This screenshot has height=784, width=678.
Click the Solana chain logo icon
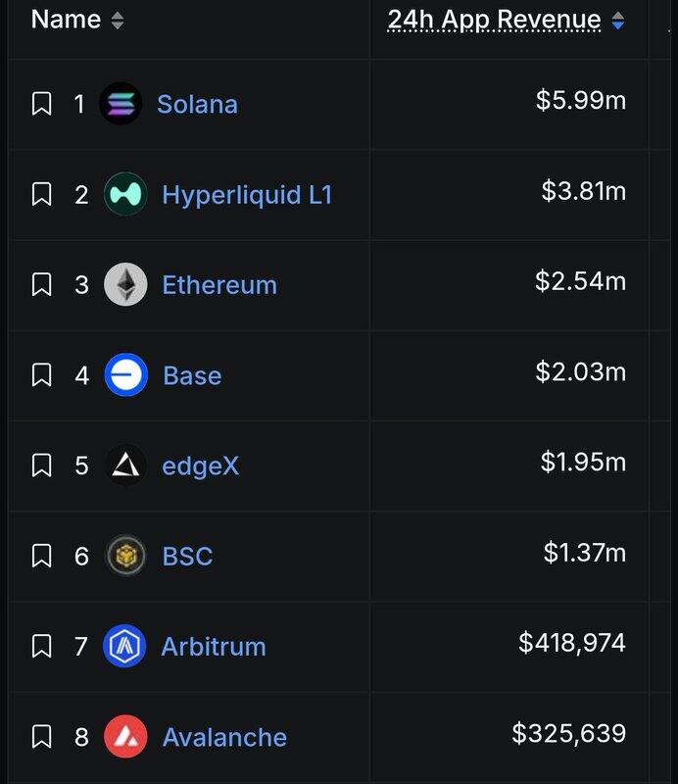point(121,104)
